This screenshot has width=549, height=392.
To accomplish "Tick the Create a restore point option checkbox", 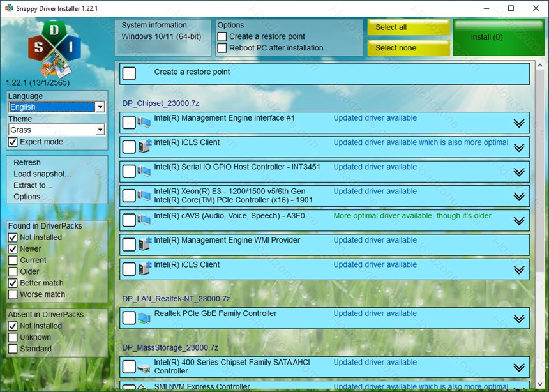I will click(222, 36).
